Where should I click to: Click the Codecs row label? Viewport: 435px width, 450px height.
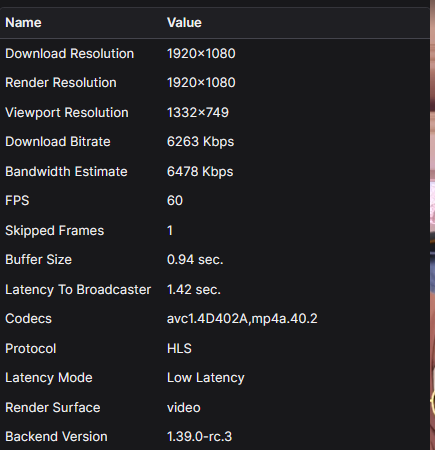point(28,319)
